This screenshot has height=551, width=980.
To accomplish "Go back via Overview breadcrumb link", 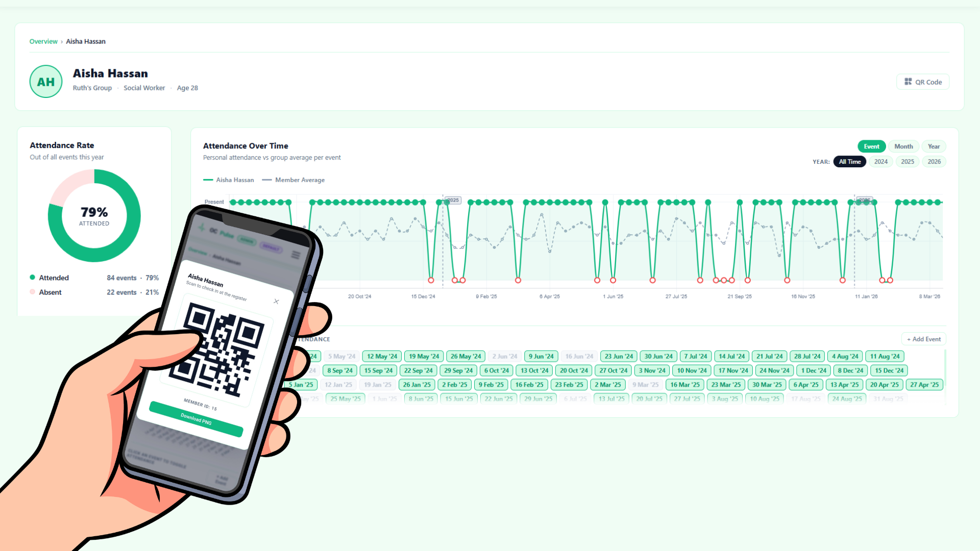I will point(43,41).
